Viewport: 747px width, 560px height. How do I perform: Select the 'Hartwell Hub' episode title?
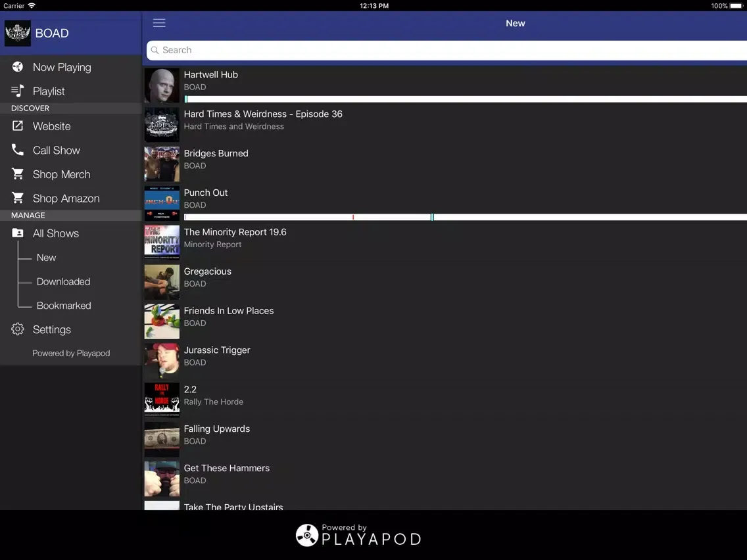(x=210, y=75)
